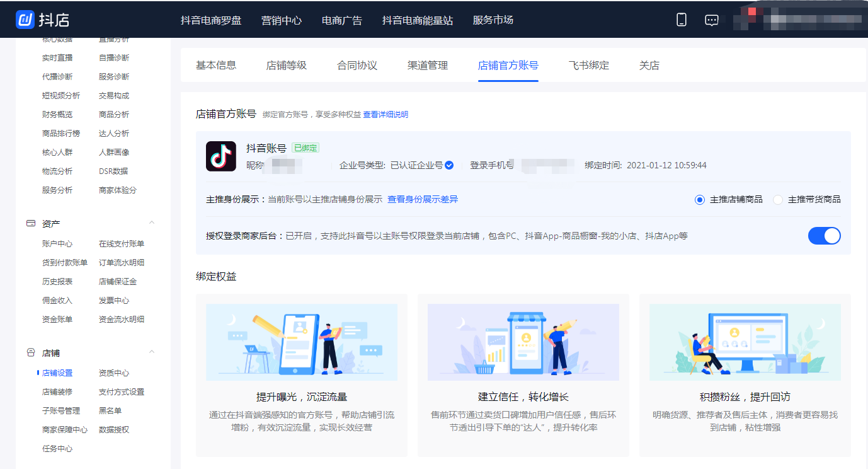Open 账户中心 in sidebar

pyautogui.click(x=57, y=243)
